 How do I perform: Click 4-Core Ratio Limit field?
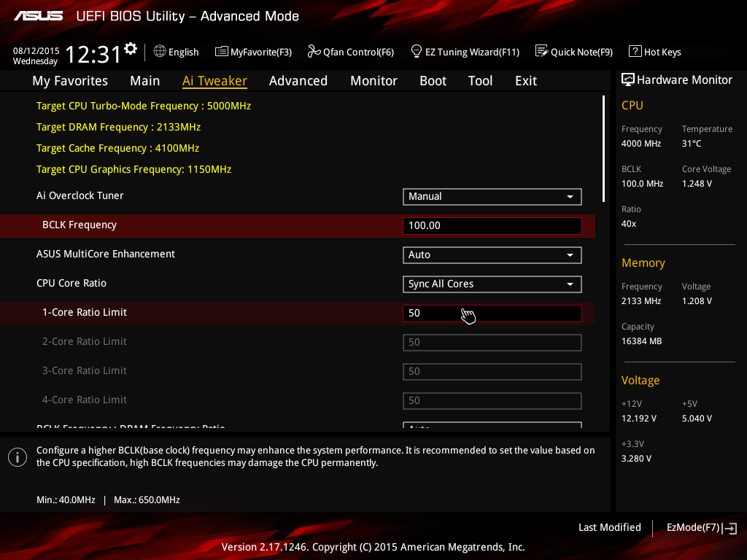click(x=492, y=400)
